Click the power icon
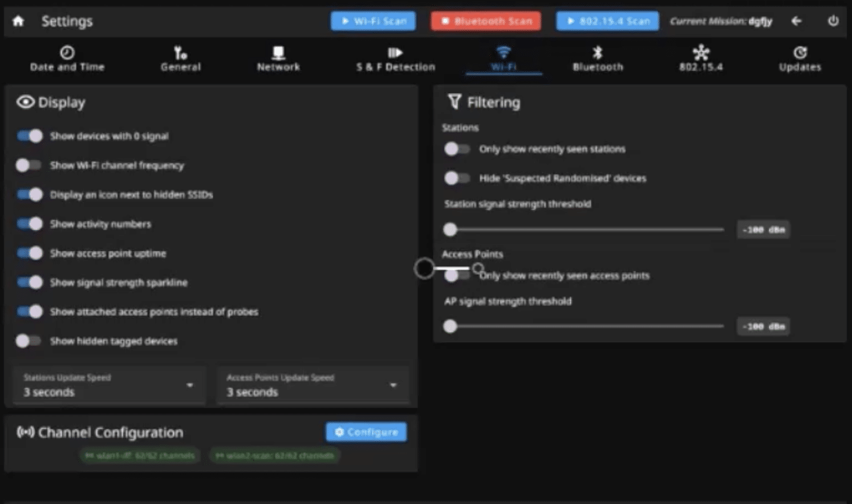The height and width of the screenshot is (504, 852). pos(833,21)
